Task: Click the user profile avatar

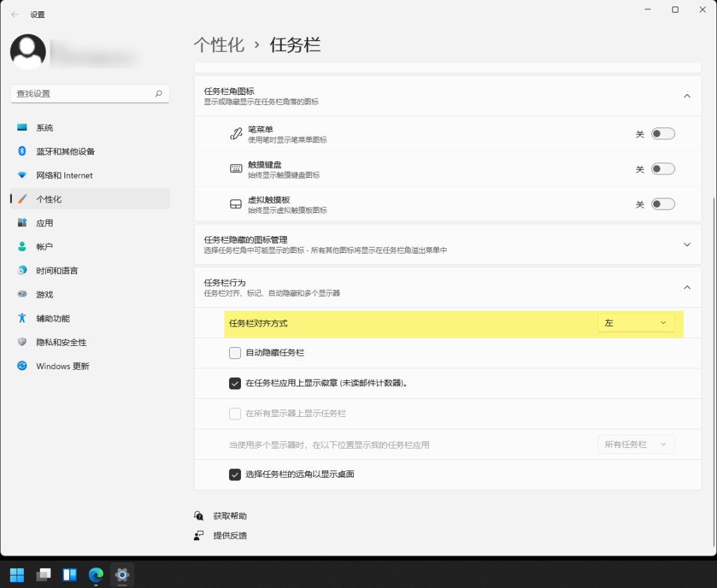Action: 28,52
